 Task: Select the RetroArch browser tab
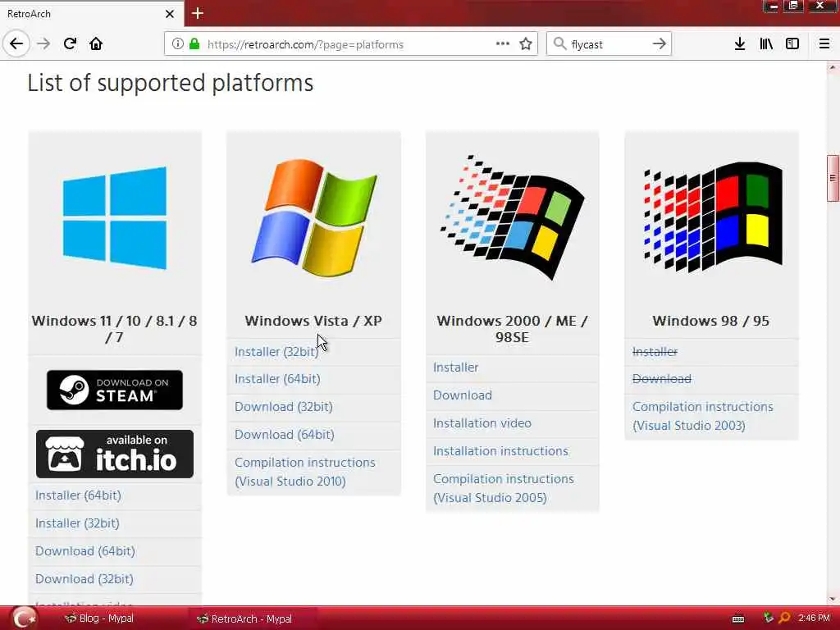pyautogui.click(x=91, y=13)
